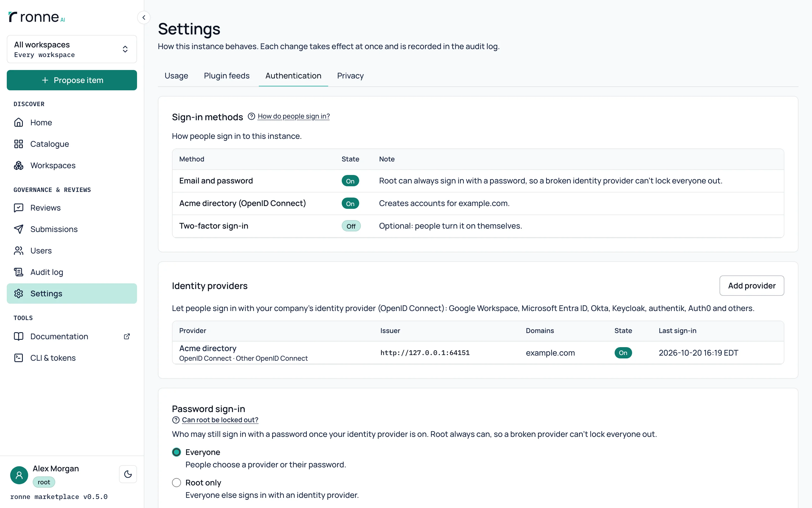Click the help icon next to Sign-in methods

pos(251,116)
